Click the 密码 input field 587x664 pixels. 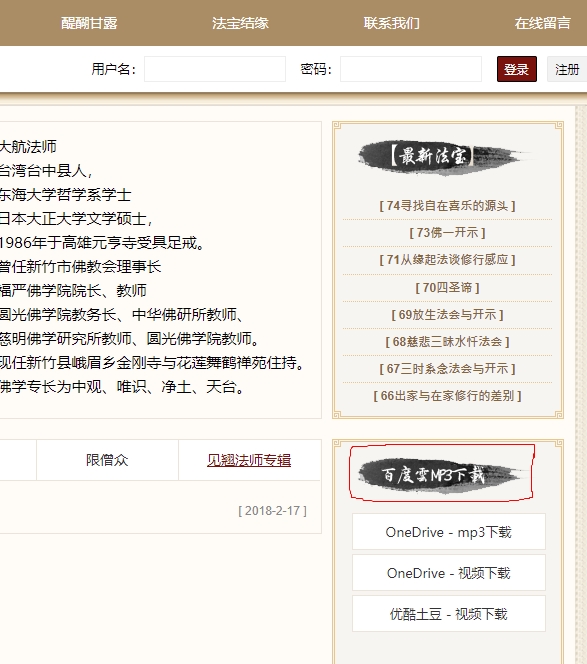(x=411, y=69)
